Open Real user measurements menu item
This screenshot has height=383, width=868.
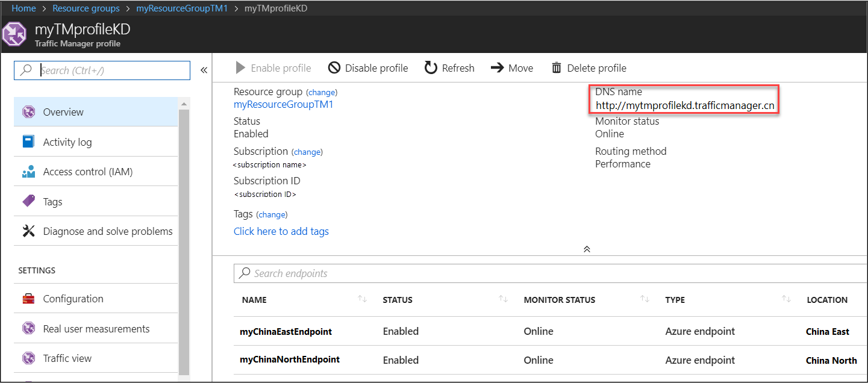click(96, 329)
